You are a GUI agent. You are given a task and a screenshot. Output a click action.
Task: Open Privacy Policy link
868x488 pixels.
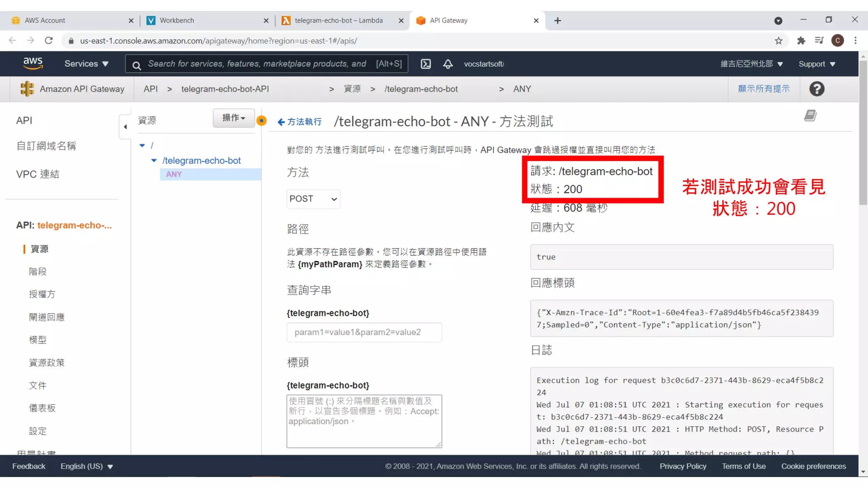pyautogui.click(x=683, y=466)
